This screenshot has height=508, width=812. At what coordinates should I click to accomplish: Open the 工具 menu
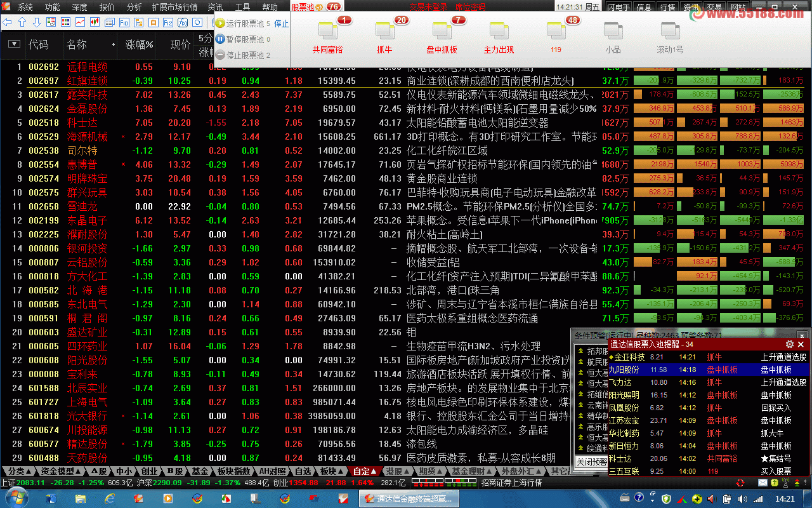(243, 7)
